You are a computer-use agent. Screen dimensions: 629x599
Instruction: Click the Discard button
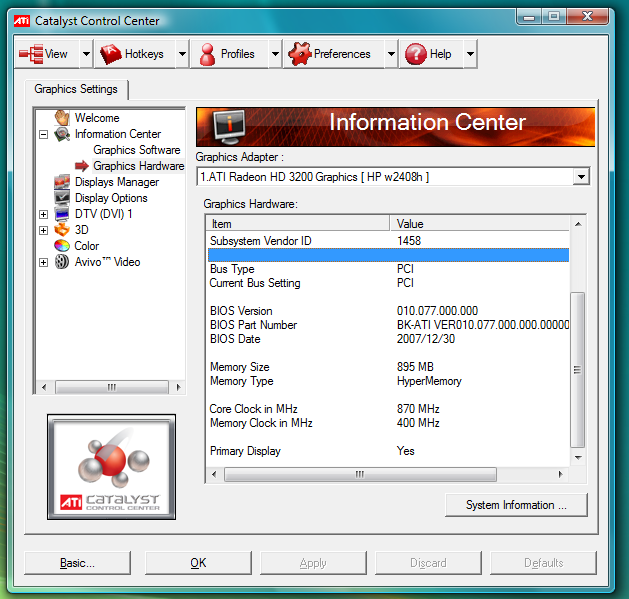428,563
